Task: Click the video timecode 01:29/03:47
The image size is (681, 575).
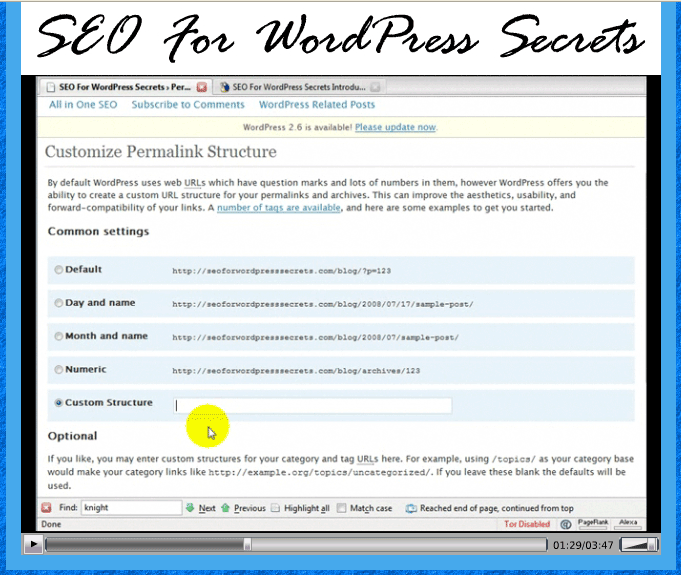Action: (x=583, y=545)
